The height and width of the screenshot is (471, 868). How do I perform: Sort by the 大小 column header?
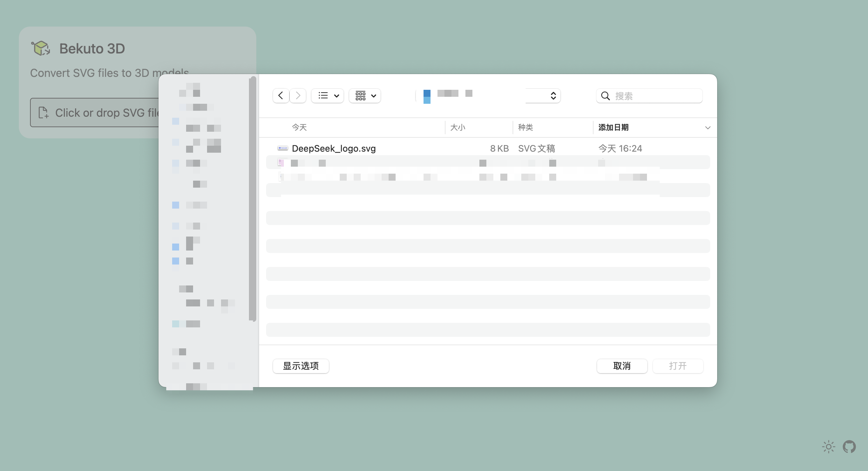(458, 128)
